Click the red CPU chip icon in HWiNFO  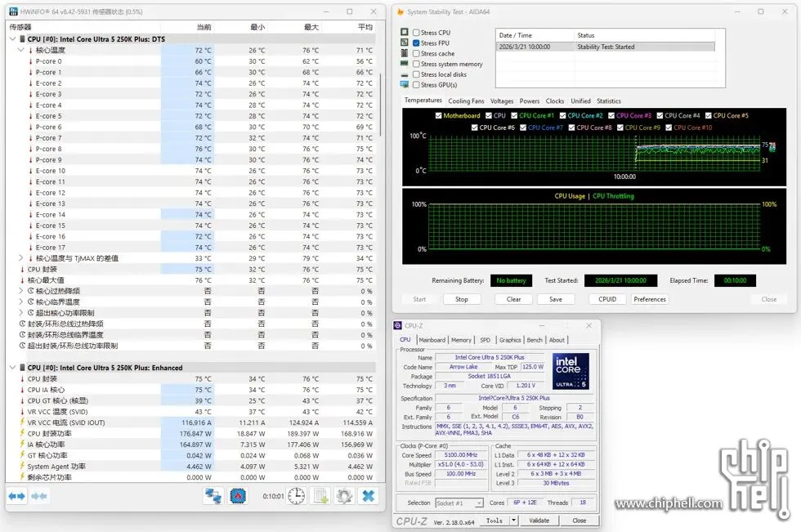[239, 496]
